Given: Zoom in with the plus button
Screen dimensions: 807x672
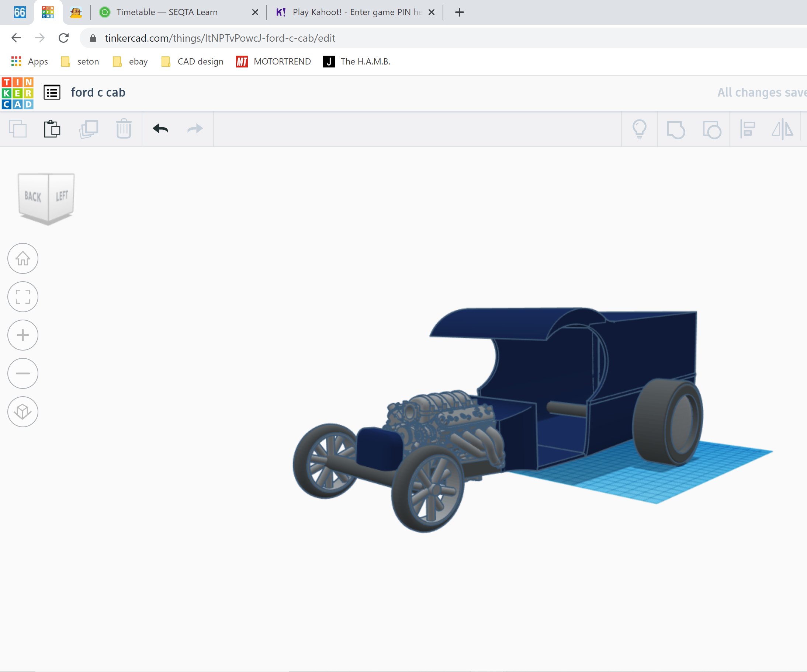Looking at the screenshot, I should (22, 335).
